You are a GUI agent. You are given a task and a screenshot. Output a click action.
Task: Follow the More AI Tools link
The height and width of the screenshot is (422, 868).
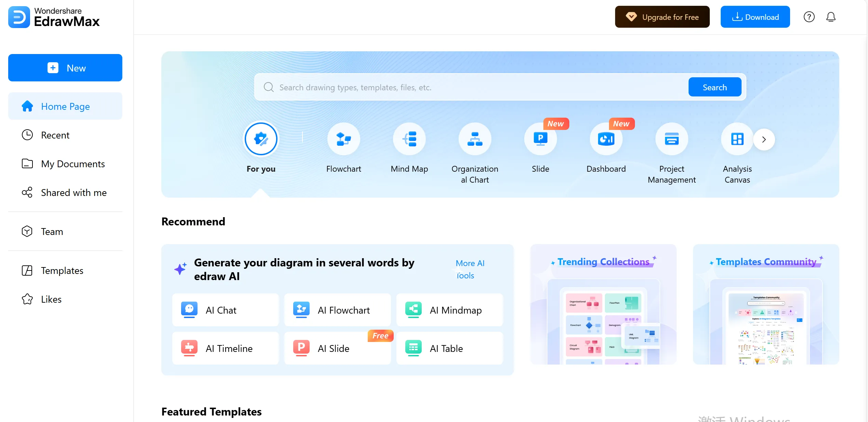pos(470,269)
